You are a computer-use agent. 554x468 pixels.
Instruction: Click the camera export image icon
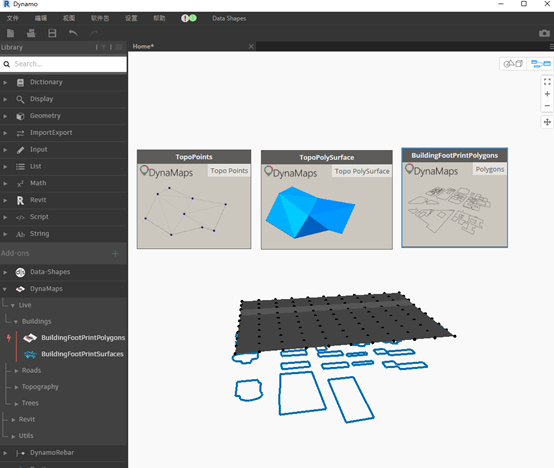click(544, 33)
